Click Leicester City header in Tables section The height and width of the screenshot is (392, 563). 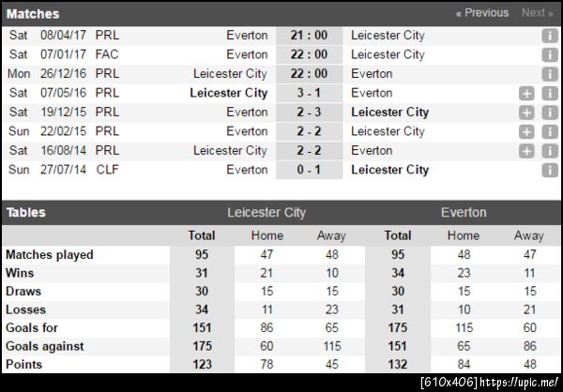tap(266, 213)
